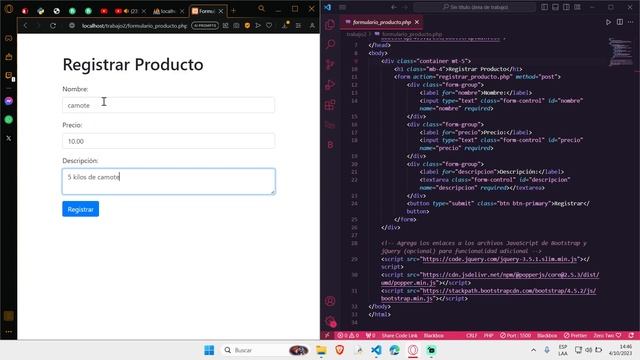This screenshot has height=360, width=640.
Task: Search tabs with magnifier icon
Action: 261,8
